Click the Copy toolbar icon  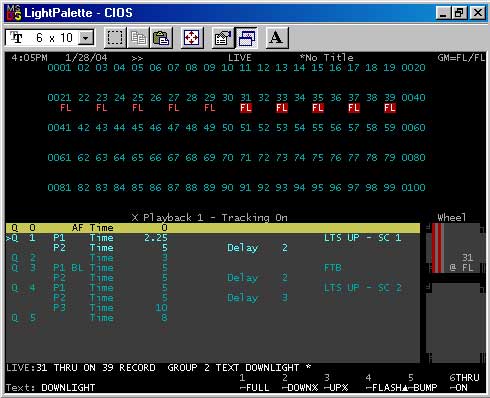[x=138, y=38]
